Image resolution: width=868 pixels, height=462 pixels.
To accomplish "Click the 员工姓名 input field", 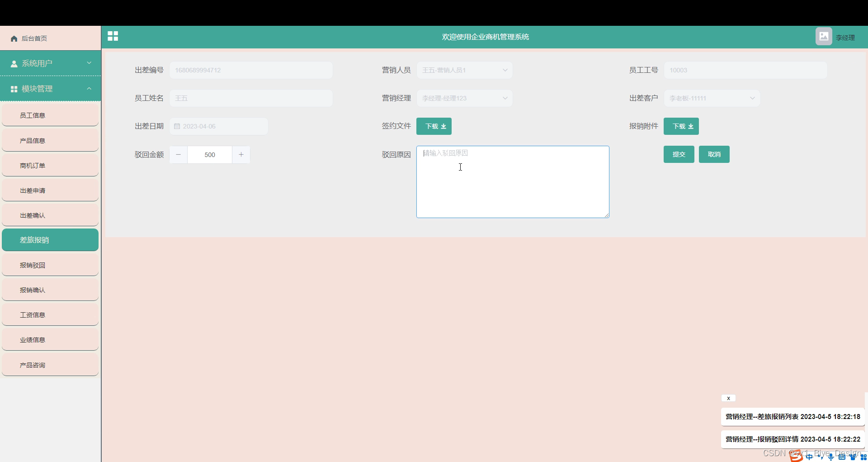I will tap(251, 98).
